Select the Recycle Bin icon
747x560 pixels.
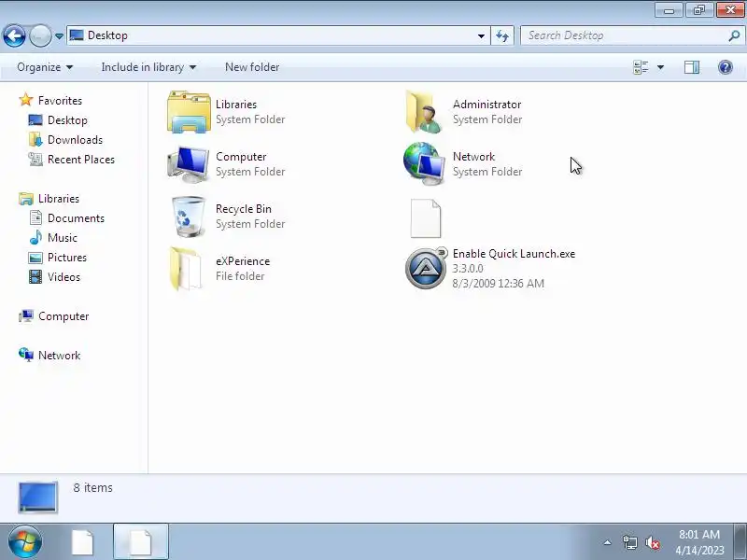189,217
